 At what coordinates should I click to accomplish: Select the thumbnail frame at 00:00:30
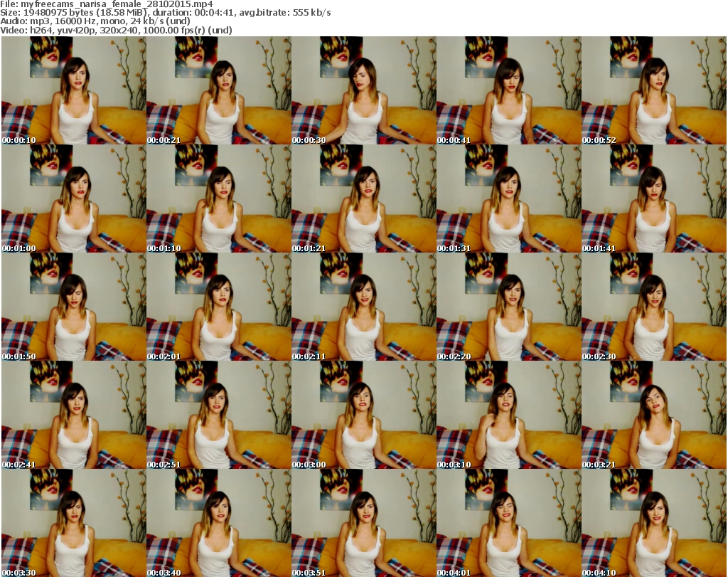[x=363, y=90]
